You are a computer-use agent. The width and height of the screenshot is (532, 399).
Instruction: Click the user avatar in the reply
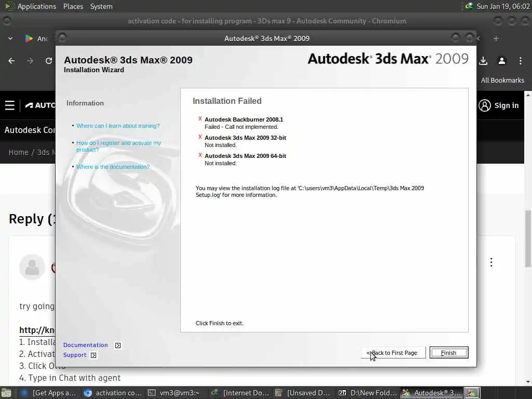tap(32, 267)
